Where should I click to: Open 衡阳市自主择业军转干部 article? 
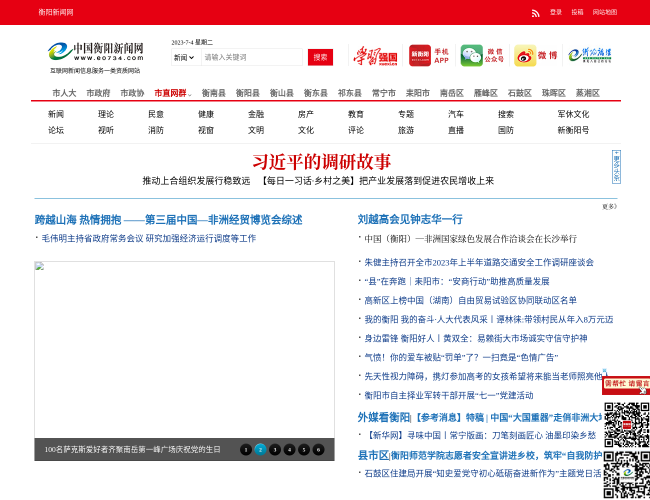pos(449,396)
